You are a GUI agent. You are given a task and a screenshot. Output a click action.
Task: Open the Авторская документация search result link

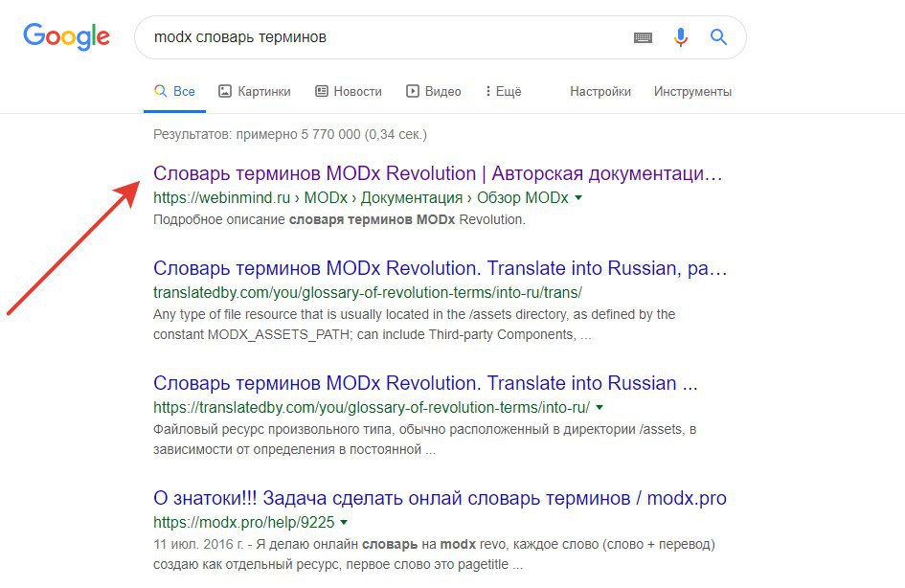(438, 174)
